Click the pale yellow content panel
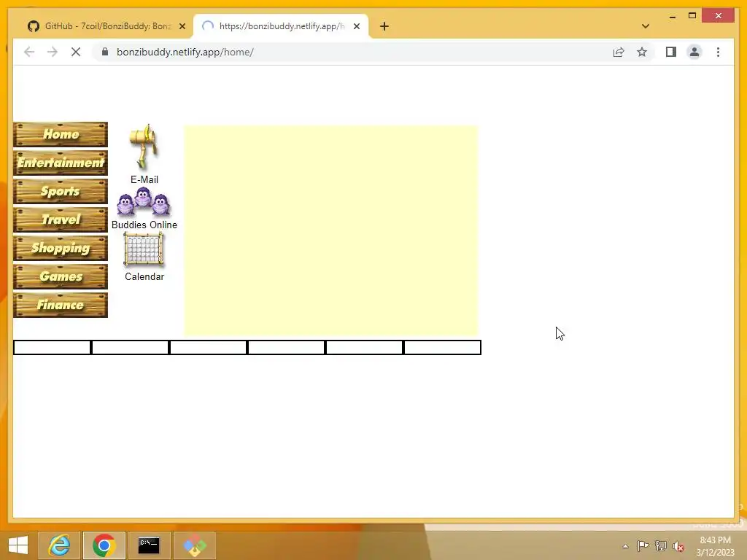This screenshot has height=560, width=747. tap(330, 231)
